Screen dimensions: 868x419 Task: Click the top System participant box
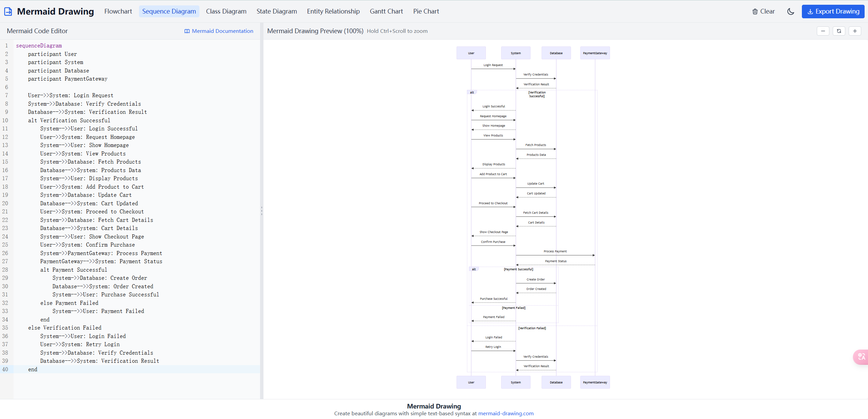(516, 53)
